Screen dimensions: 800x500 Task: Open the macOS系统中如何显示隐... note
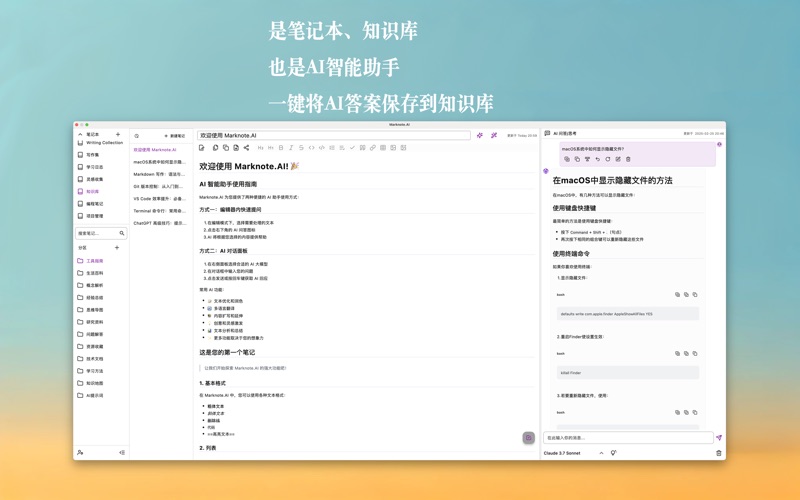coord(160,162)
